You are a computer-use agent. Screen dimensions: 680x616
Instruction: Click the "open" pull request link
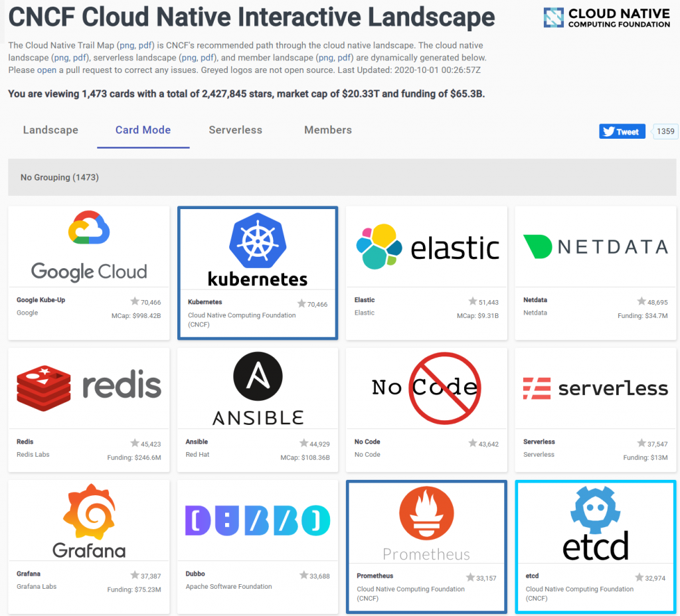pyautogui.click(x=46, y=70)
